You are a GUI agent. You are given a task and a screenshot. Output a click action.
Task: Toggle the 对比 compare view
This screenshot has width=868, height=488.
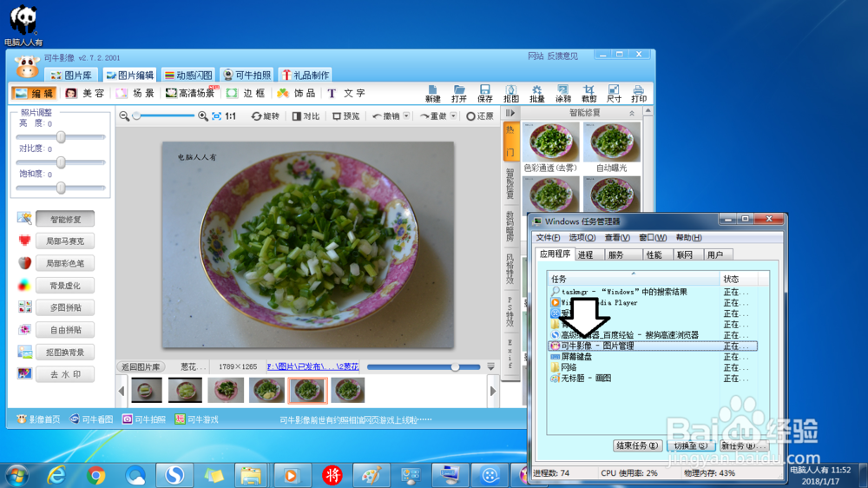click(306, 116)
